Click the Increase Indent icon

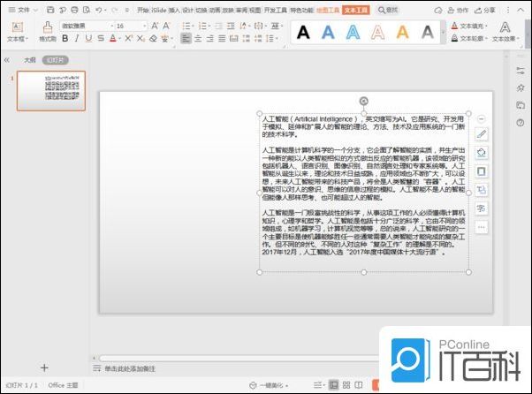(231, 26)
